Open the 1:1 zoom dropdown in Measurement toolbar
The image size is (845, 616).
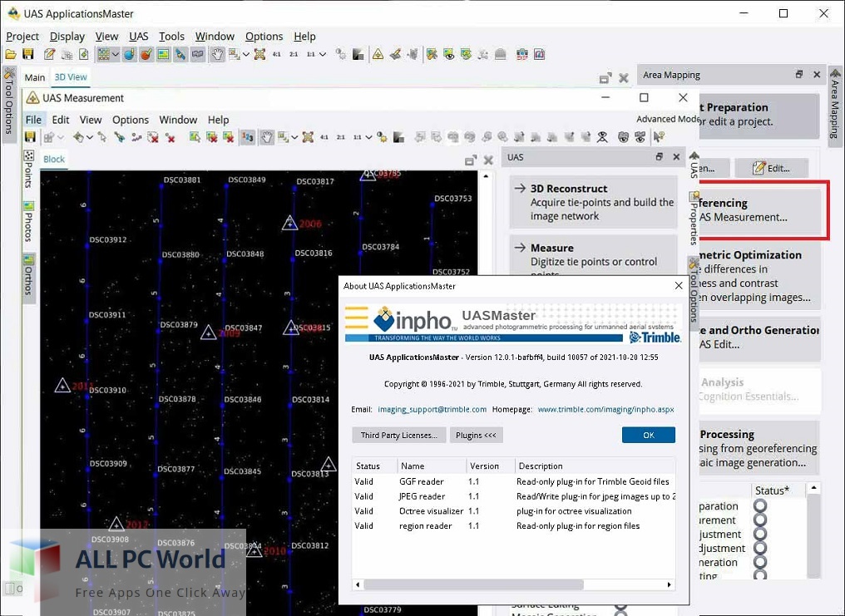pyautogui.click(x=368, y=137)
